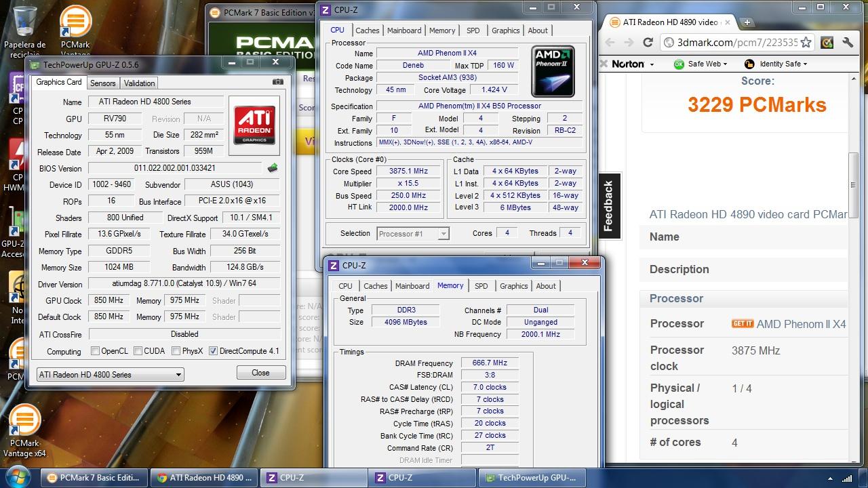Click the AMD Phenom II logo in CPU-Z
Screen dimensions: 868x488
(x=553, y=70)
